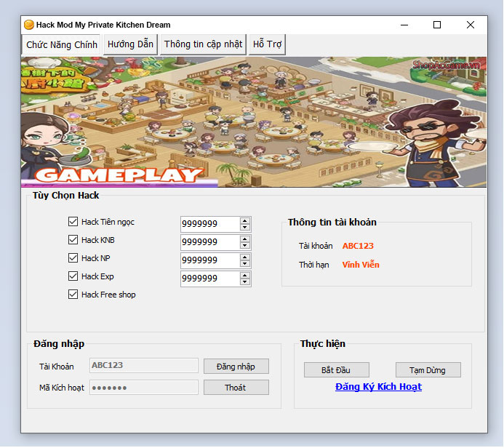This screenshot has height=448, width=504.
Task: Decrement the Hack NP amount
Action: pyautogui.click(x=245, y=264)
